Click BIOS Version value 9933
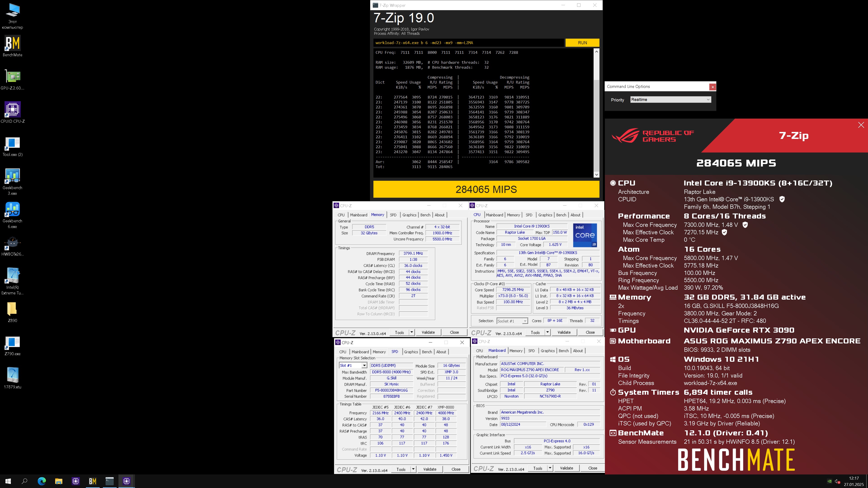The width and height of the screenshot is (868, 488). pyautogui.click(x=550, y=418)
